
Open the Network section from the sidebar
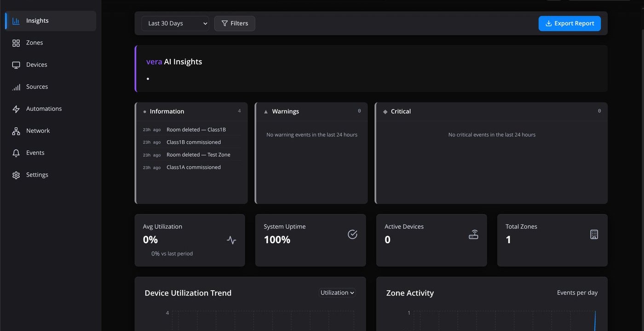[38, 131]
